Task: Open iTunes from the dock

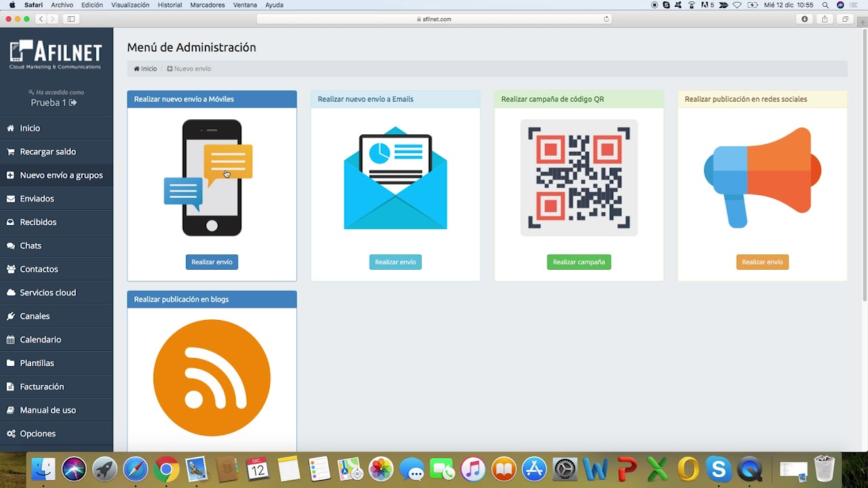Action: pyautogui.click(x=473, y=469)
